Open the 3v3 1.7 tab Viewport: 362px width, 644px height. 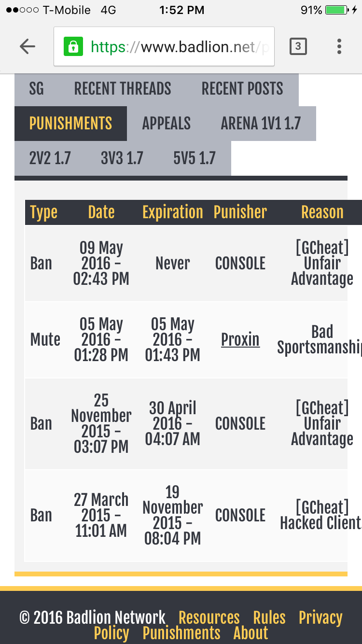click(122, 158)
